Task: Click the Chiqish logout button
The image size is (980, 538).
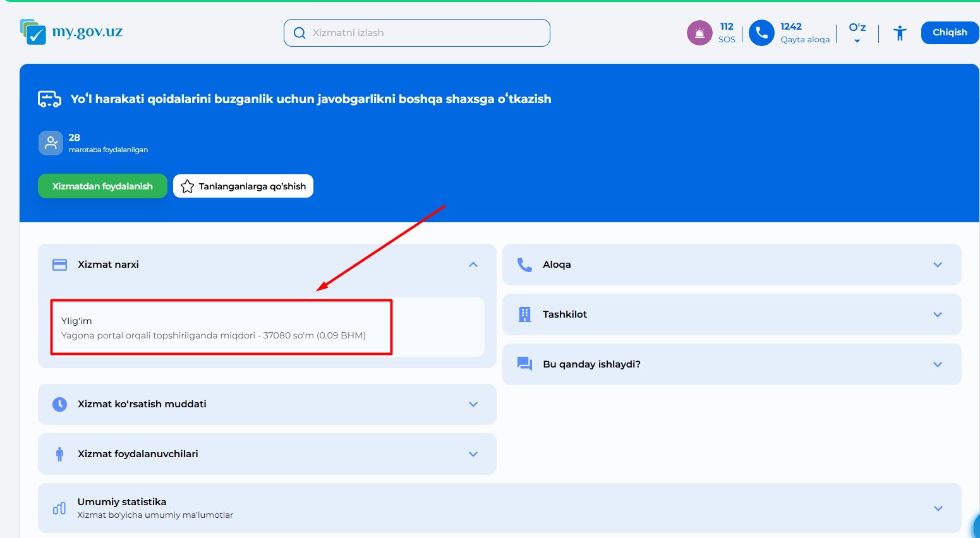Action: [x=949, y=33]
